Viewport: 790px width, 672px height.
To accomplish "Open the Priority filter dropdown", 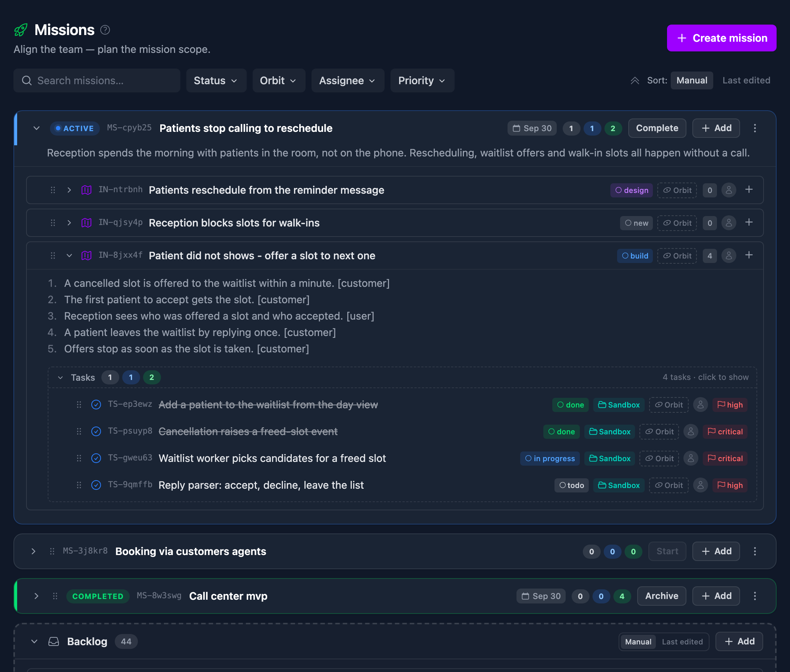I will pyautogui.click(x=422, y=80).
